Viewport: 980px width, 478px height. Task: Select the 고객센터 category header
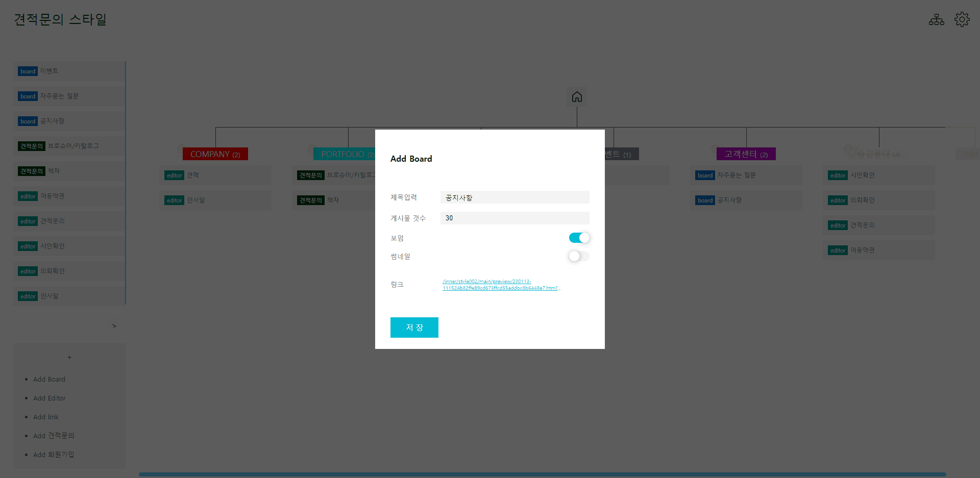(746, 154)
